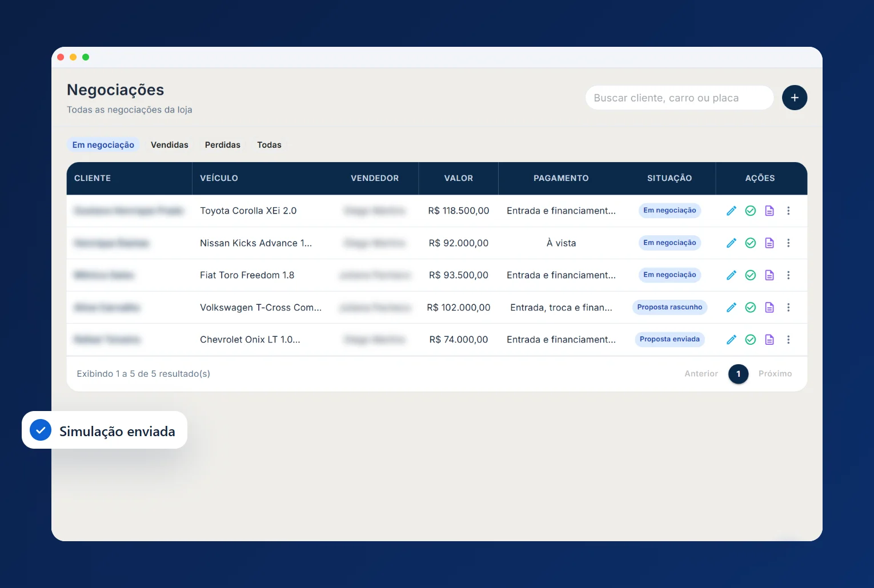874x588 pixels.
Task: Click green check icon in Chevrolet Onix row
Action: click(751, 340)
